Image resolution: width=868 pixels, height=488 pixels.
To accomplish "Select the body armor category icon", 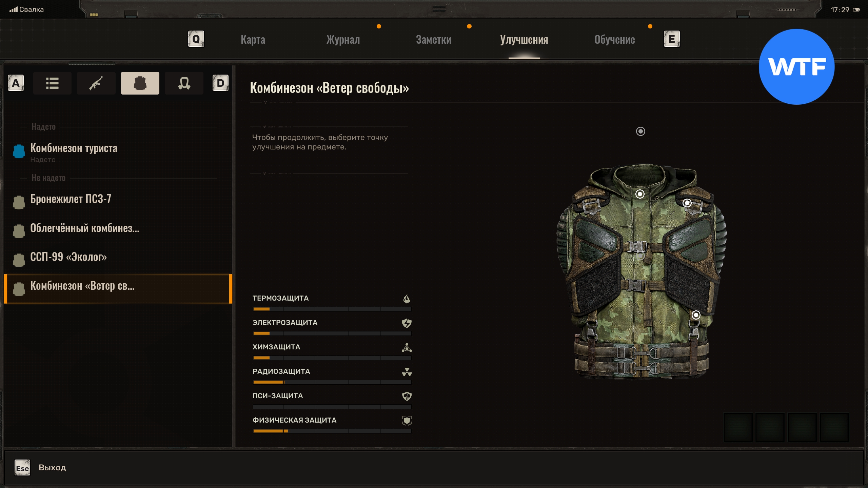I will [140, 83].
